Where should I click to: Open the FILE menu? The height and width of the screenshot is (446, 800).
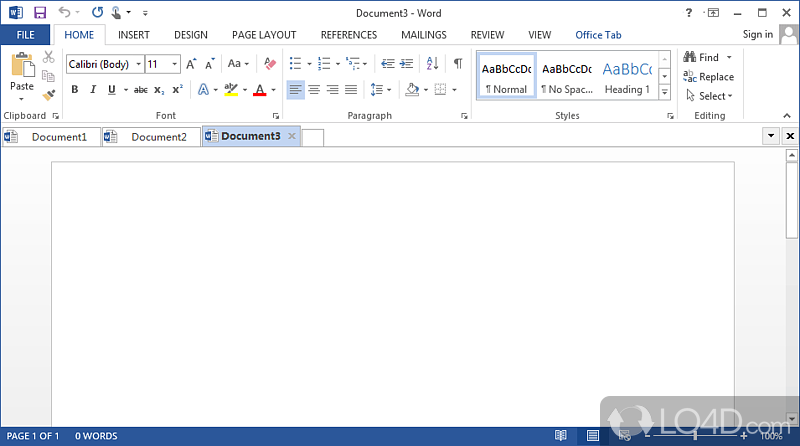[x=26, y=35]
